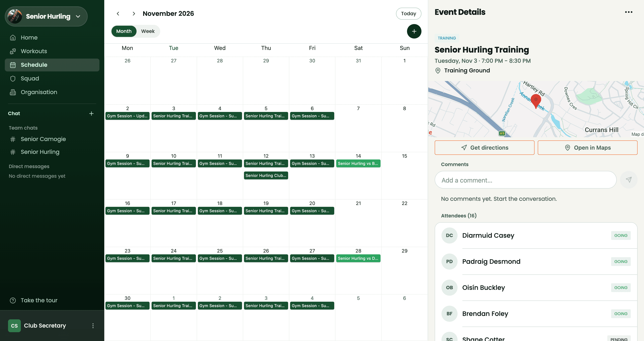Viewport: 644px width, 341px height.
Task: Open Senior Hurling vs D... event on 28th
Action: click(x=358, y=258)
